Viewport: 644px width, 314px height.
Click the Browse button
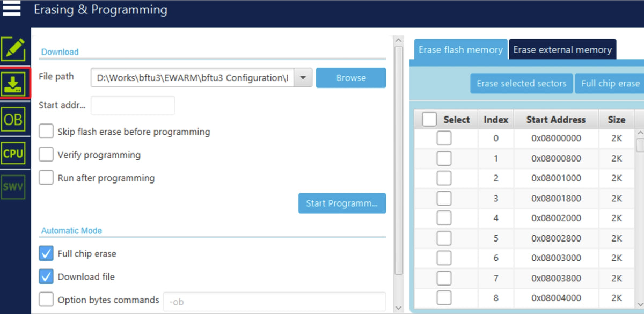pos(351,78)
